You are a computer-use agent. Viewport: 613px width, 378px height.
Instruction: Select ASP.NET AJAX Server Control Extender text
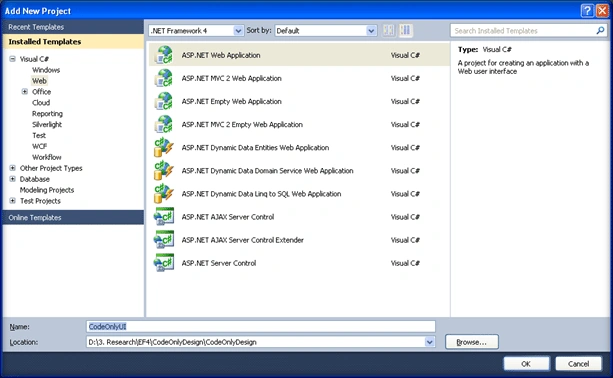242,240
